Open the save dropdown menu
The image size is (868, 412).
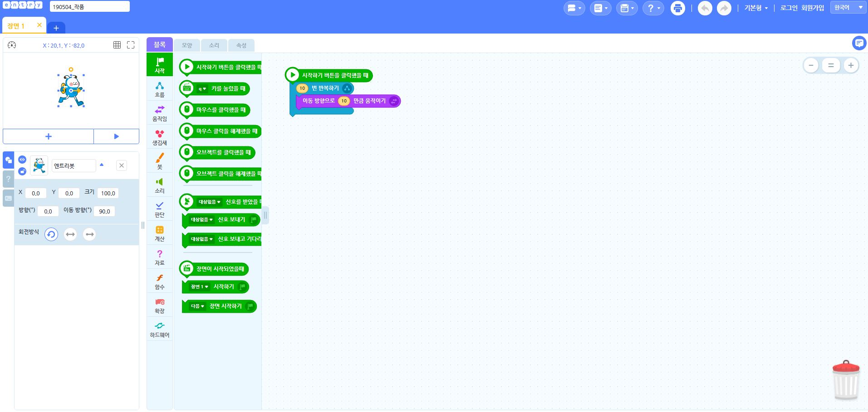click(627, 8)
